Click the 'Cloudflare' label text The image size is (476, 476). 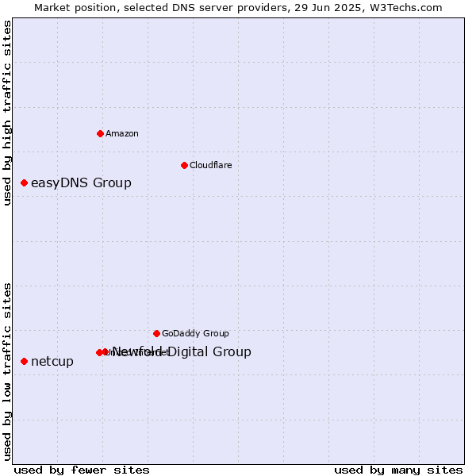coord(211,165)
